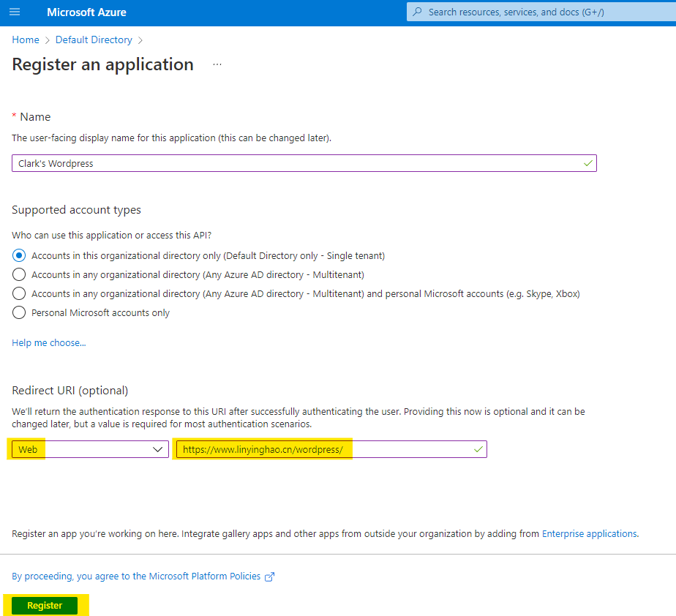Open the Help me choose link
Screen dimensions: 676x616
click(x=49, y=343)
